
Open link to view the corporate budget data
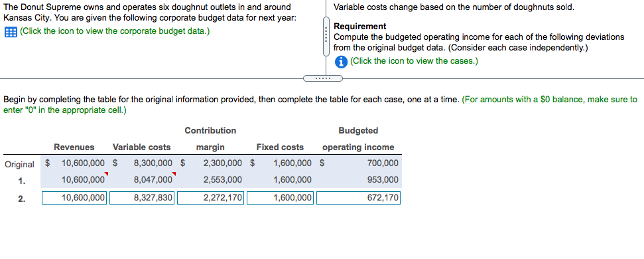coord(115,31)
